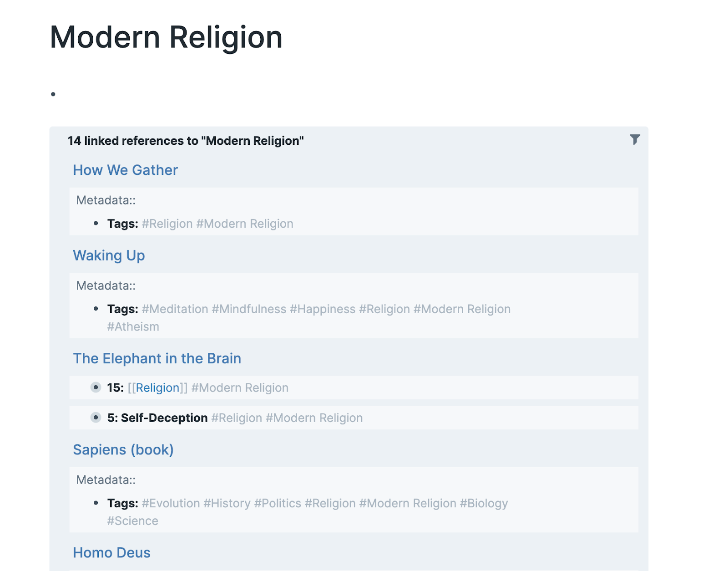Open the #Evolution tag in Sapiens
The height and width of the screenshot is (571, 728).
[171, 503]
